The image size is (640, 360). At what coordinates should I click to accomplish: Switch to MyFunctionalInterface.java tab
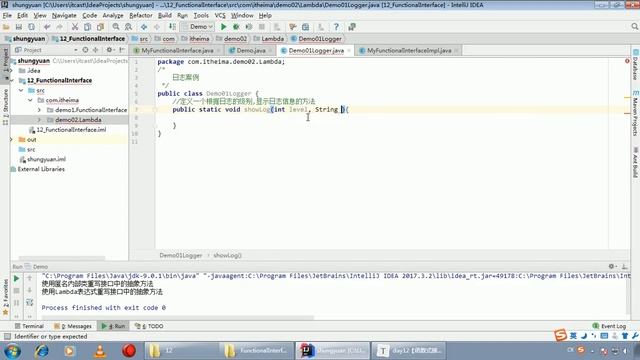pyautogui.click(x=177, y=51)
